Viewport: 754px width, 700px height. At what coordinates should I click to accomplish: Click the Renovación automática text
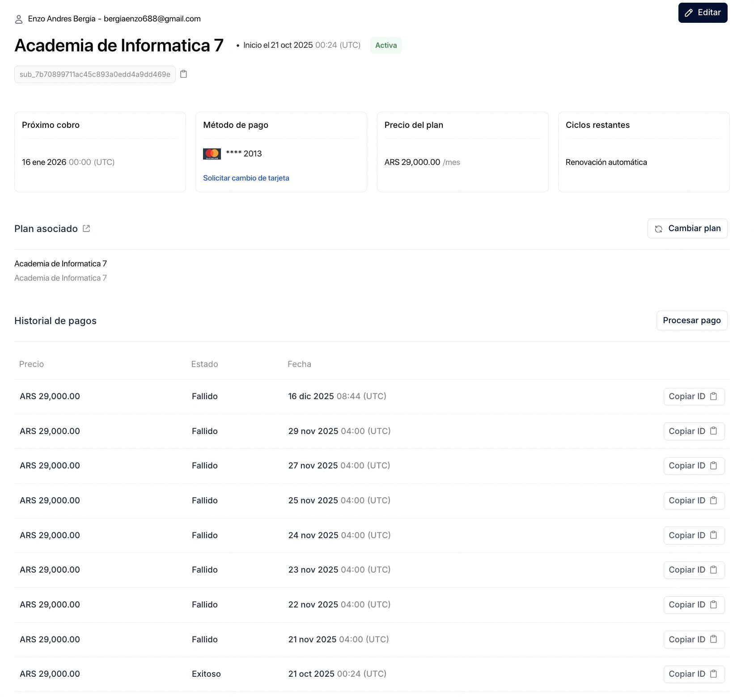point(606,162)
